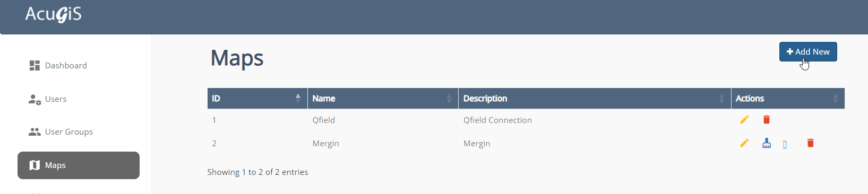
Task: Delete the Mergin map entry
Action: (x=811, y=143)
